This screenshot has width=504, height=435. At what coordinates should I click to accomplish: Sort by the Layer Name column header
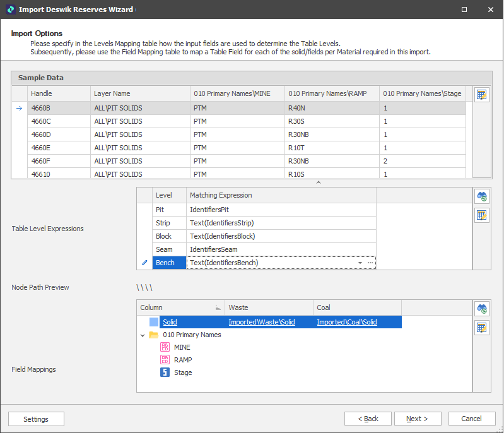pos(112,93)
